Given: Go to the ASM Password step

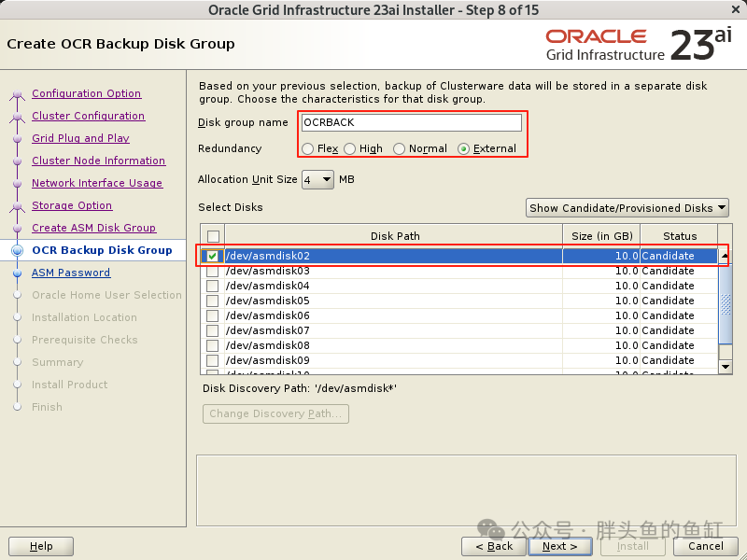Looking at the screenshot, I should pyautogui.click(x=71, y=273).
